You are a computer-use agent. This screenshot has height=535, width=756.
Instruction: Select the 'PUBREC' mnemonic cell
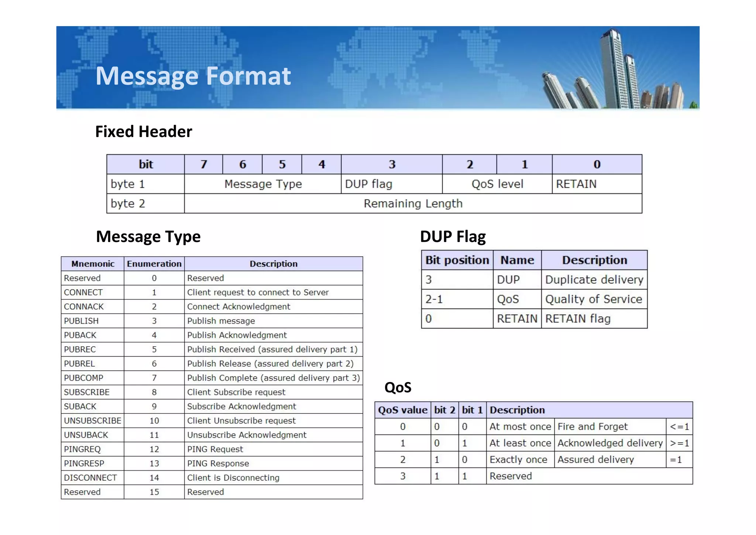click(93, 349)
